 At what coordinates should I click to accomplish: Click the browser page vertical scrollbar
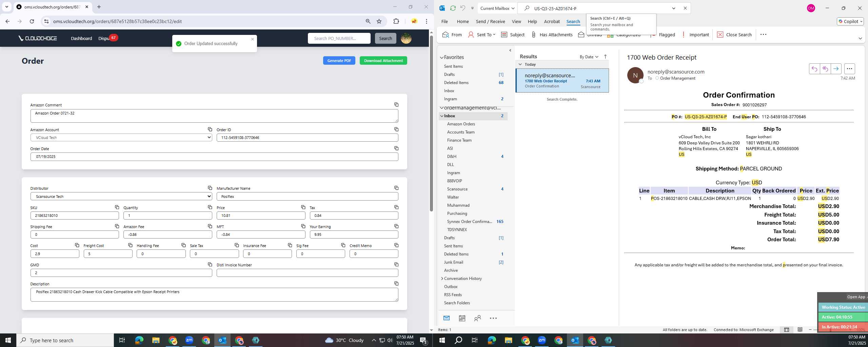pos(431,124)
